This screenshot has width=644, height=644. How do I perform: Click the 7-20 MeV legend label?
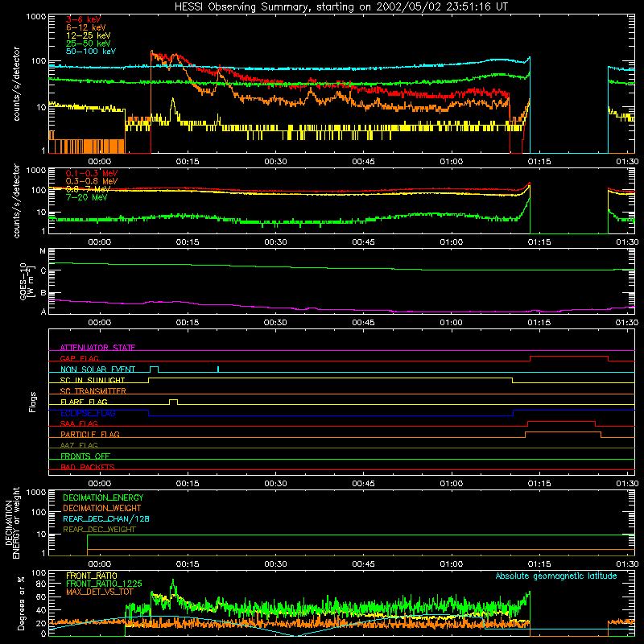87,197
